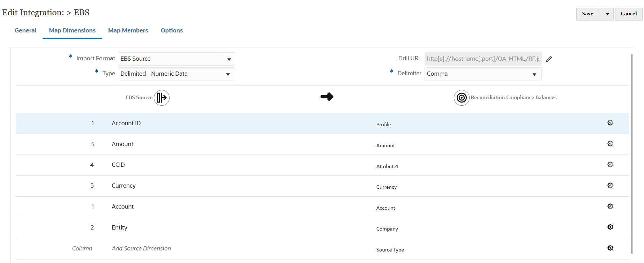Viewport: 644px width, 263px height.
Task: Cancel editing the integration
Action: click(x=629, y=14)
